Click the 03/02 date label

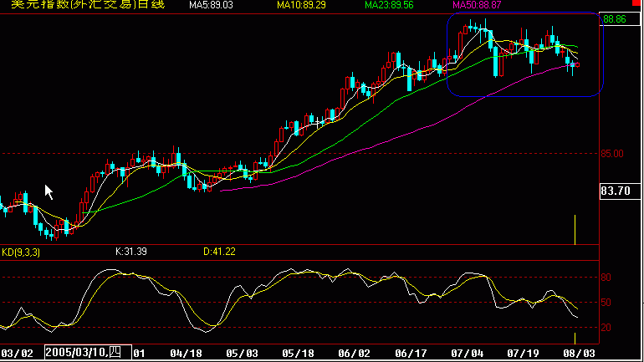click(x=17, y=354)
